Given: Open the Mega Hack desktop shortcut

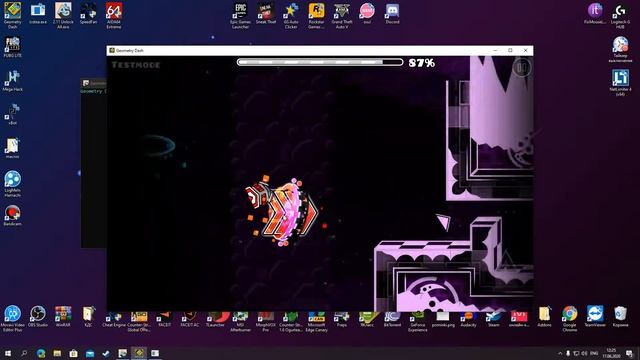Looking at the screenshot, I should (13, 80).
